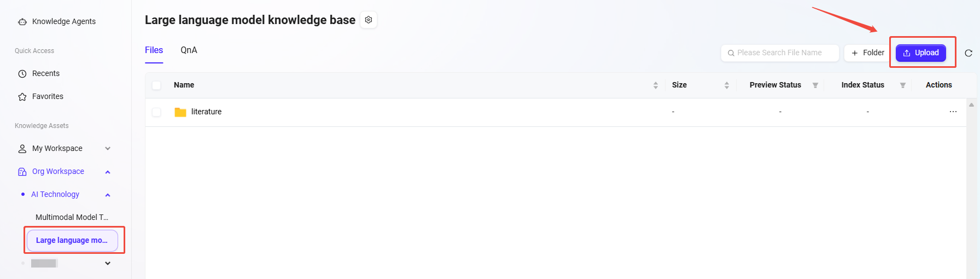Click the refresh icon next to Upload
Image resolution: width=980 pixels, height=279 pixels.
[969, 53]
